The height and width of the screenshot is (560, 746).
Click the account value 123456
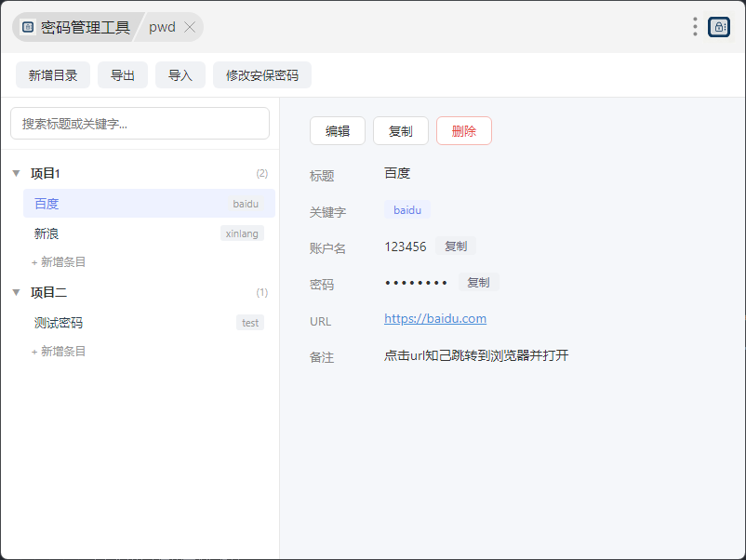[406, 247]
